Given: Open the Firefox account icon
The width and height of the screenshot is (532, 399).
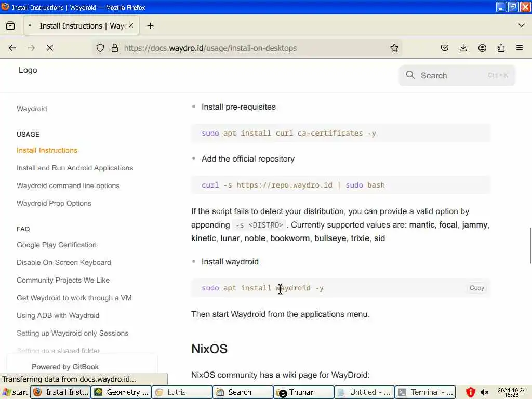Looking at the screenshot, I should [482, 48].
